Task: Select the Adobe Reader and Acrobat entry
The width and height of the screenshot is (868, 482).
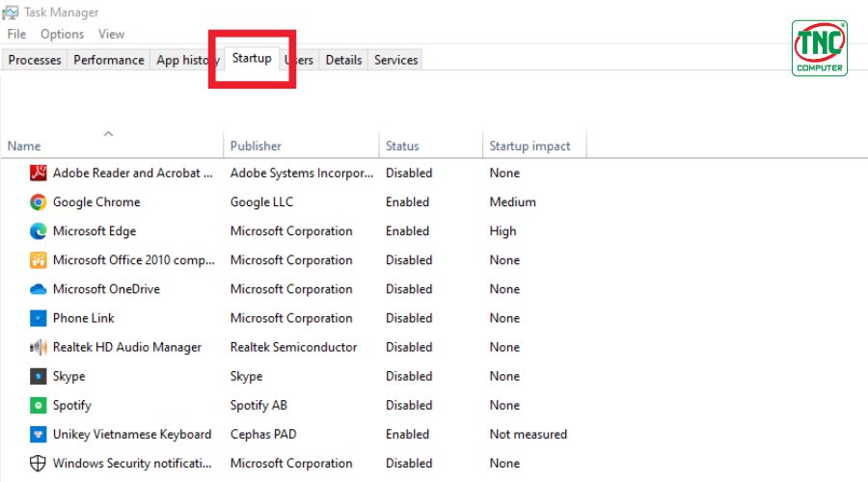Action: [133, 174]
